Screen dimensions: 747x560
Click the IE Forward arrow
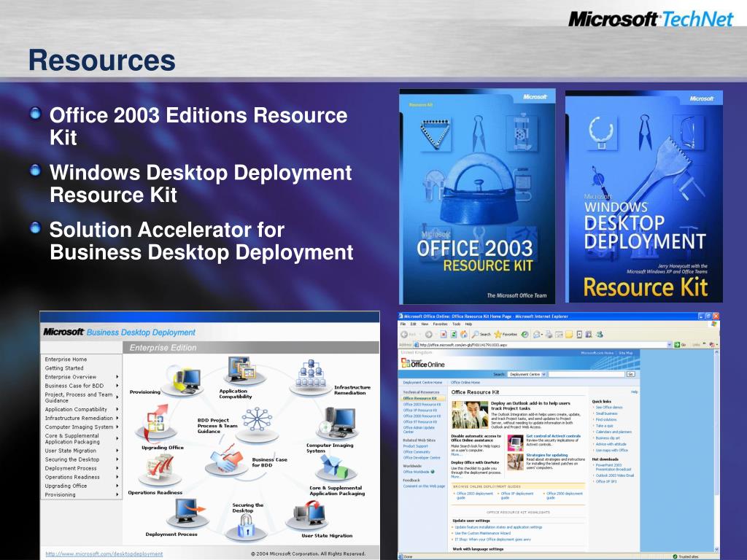pyautogui.click(x=428, y=334)
